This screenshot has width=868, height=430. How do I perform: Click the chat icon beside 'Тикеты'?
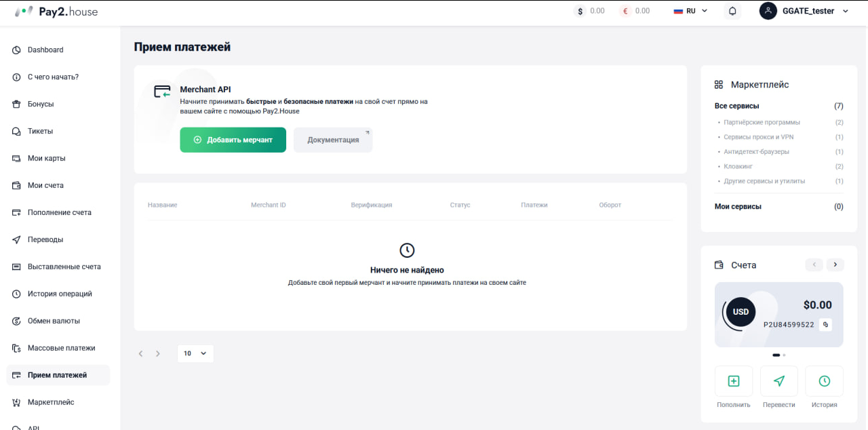coord(16,132)
